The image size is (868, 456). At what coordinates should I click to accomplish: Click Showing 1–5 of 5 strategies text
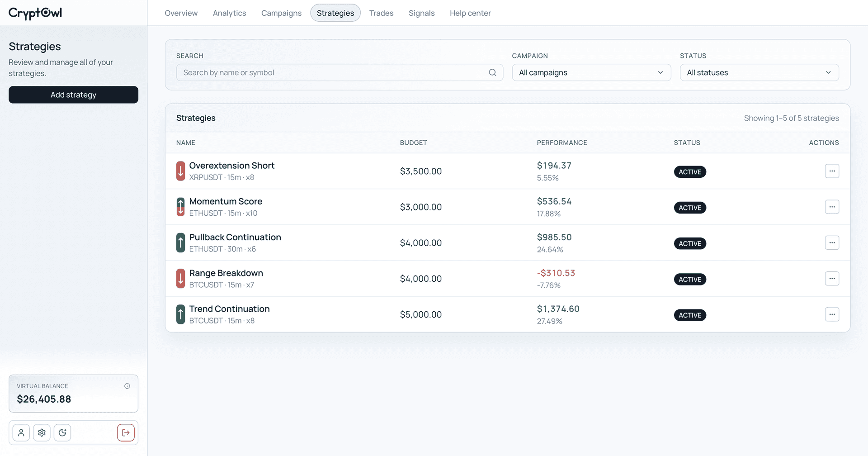[791, 118]
